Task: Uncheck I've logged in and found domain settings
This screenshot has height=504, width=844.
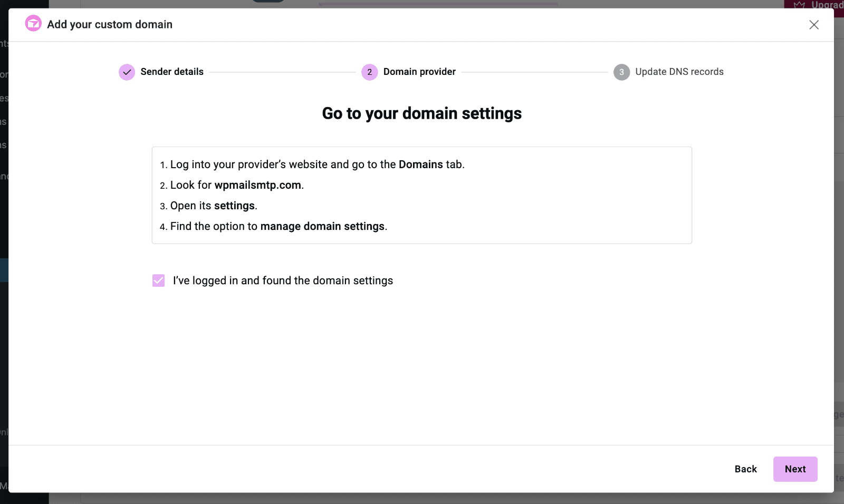Action: click(159, 280)
